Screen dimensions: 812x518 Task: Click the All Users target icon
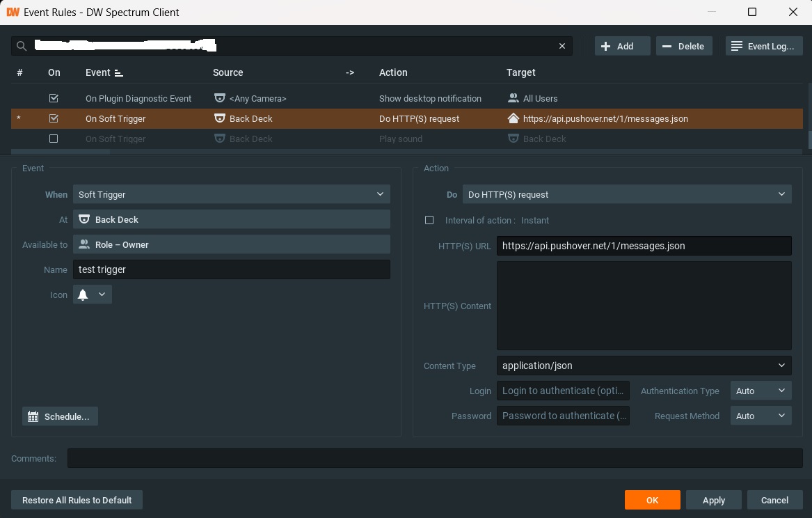tap(514, 98)
